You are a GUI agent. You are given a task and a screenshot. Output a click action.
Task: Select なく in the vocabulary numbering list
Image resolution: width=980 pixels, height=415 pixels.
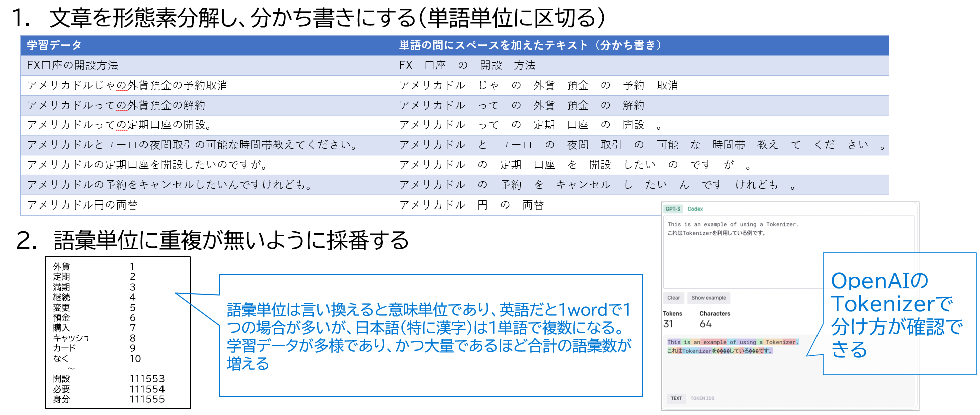pos(61,359)
